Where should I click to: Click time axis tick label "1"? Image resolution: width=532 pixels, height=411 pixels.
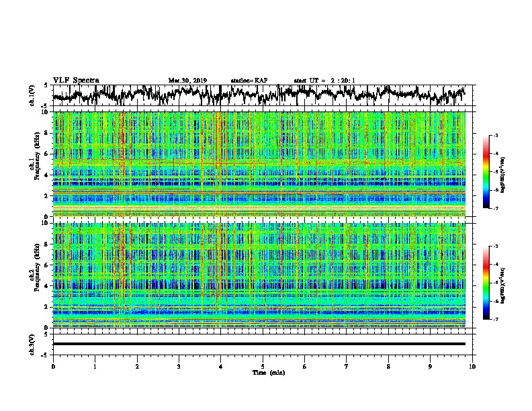click(x=95, y=367)
